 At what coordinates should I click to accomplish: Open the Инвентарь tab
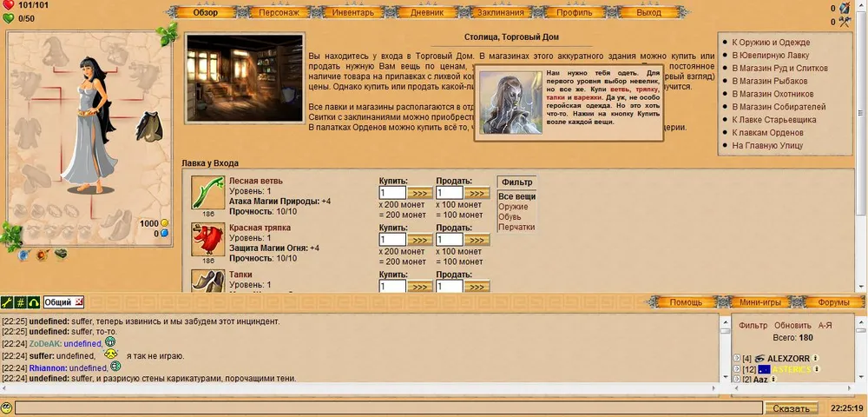(353, 12)
